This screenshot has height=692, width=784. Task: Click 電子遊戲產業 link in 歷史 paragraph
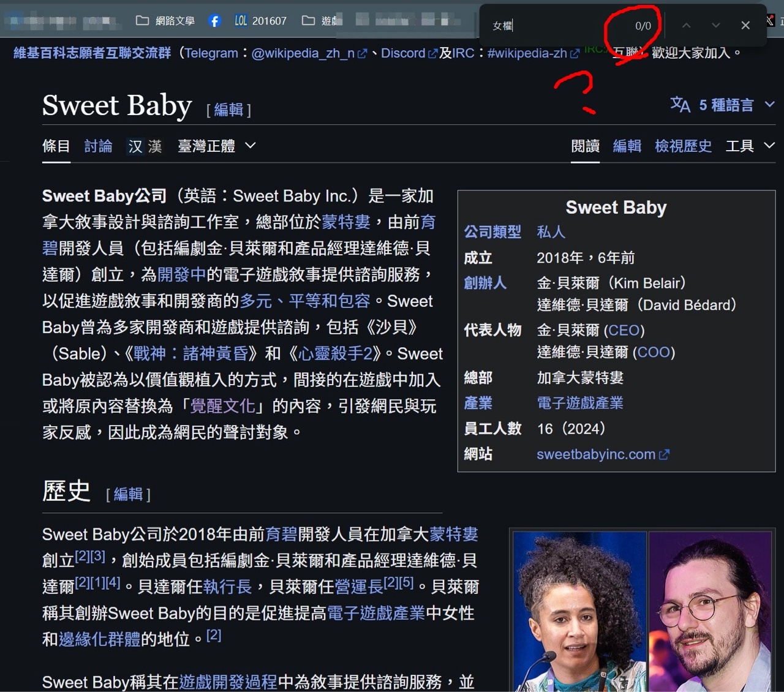(x=376, y=613)
